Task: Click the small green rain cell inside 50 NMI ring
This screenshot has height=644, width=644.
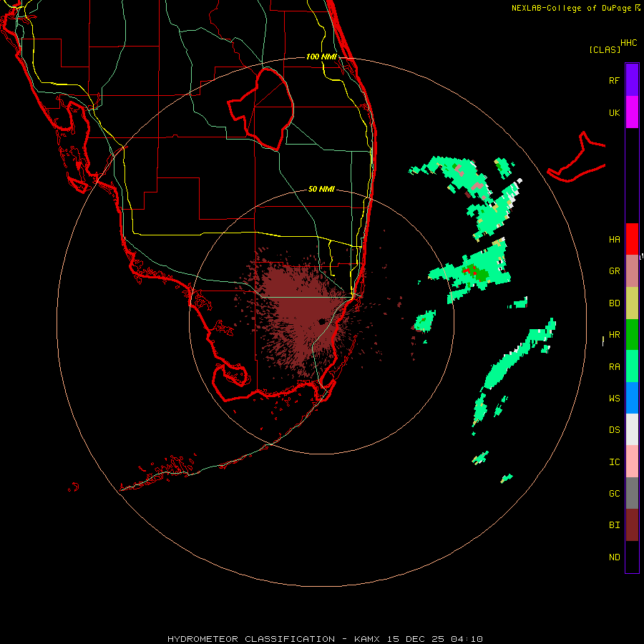Action: point(424,321)
